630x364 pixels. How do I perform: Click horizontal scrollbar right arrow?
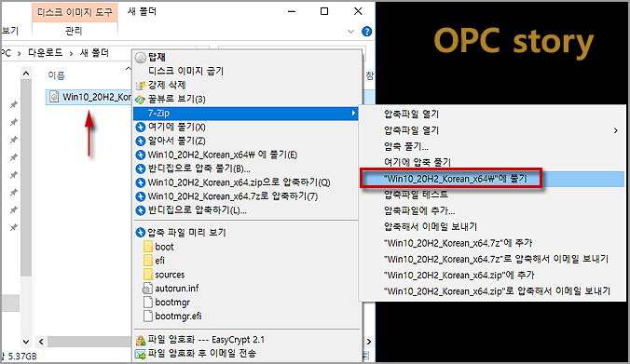tap(369, 342)
